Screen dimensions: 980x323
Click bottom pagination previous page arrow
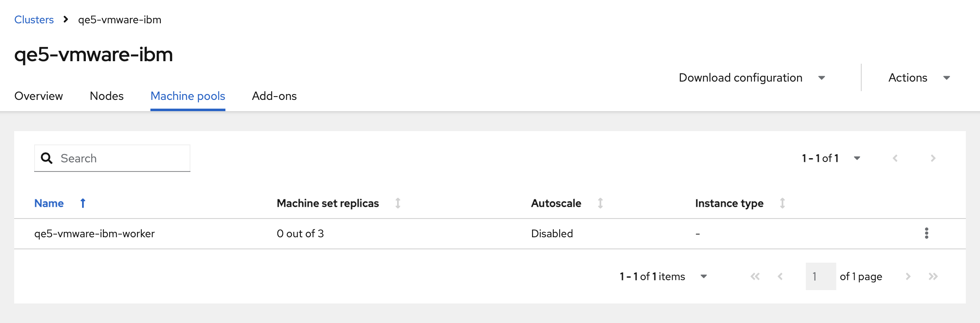780,276
